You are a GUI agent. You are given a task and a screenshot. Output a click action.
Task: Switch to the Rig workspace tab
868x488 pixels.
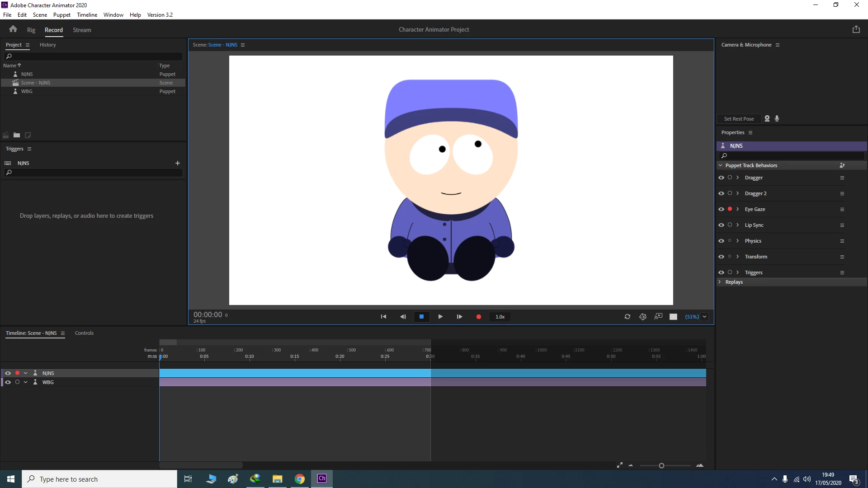coord(31,30)
